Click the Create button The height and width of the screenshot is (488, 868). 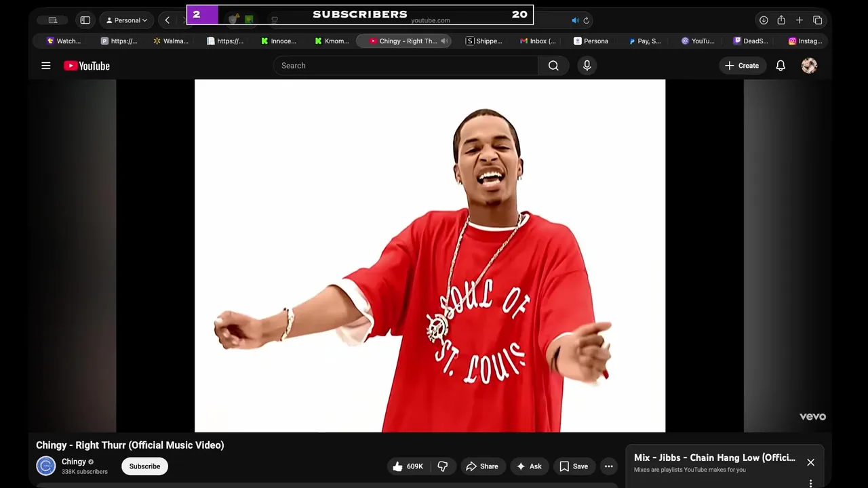[742, 66]
